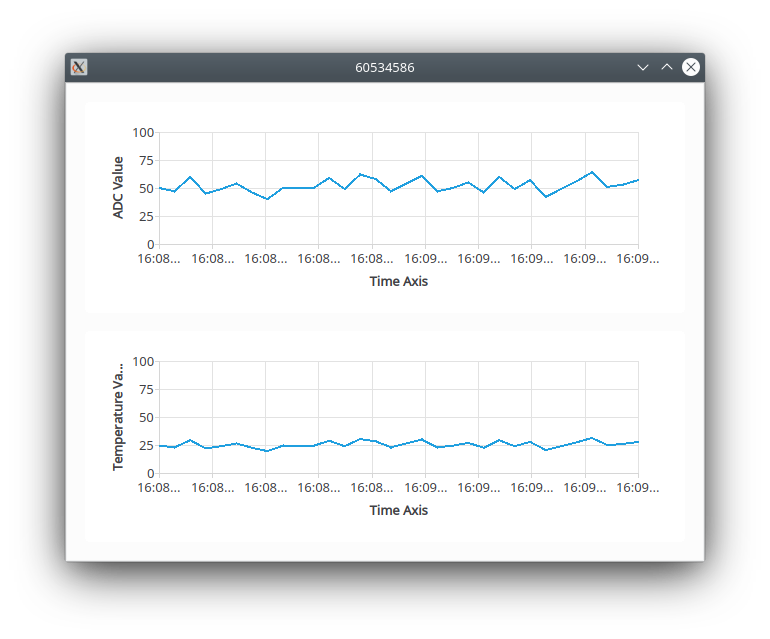This screenshot has width=770, height=639.
Task: Close the 60534586 window
Action: pos(690,67)
